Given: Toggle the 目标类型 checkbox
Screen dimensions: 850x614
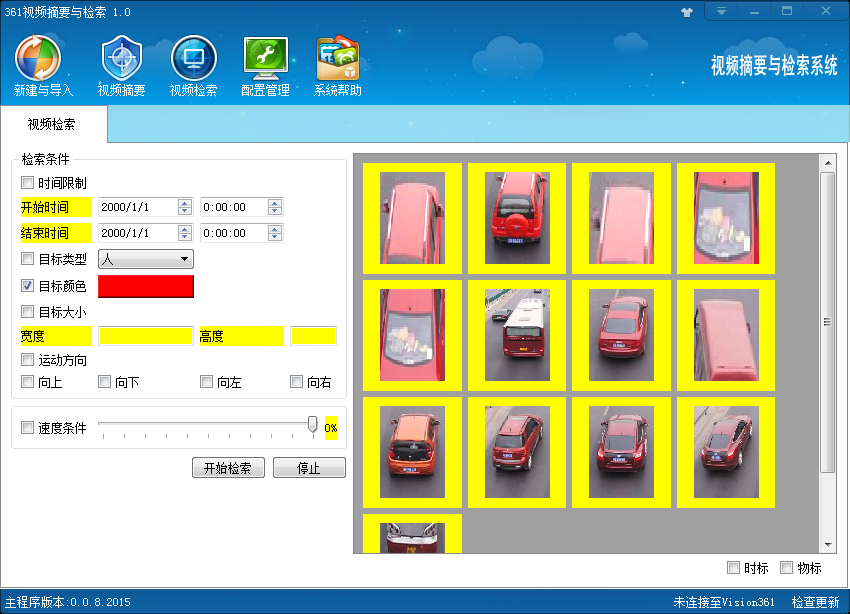Looking at the screenshot, I should (x=27, y=258).
